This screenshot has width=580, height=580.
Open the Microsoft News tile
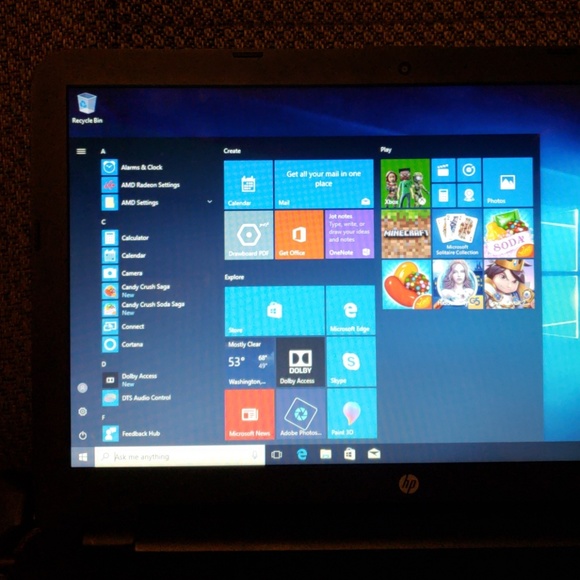click(250, 414)
